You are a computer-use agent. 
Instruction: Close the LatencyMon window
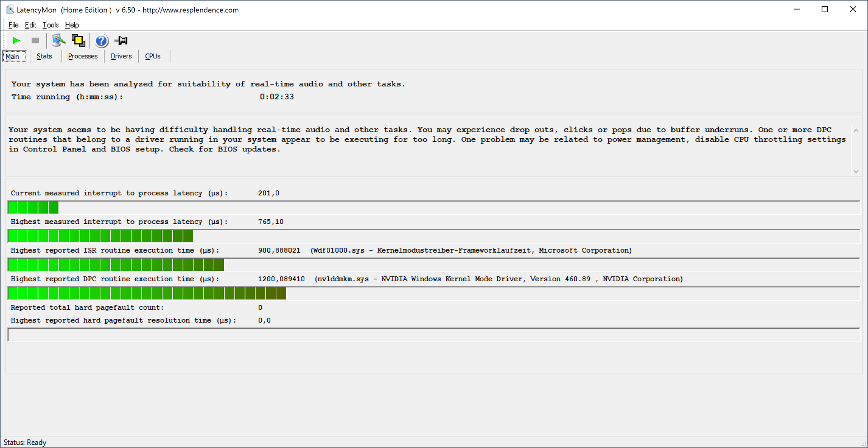coord(853,9)
